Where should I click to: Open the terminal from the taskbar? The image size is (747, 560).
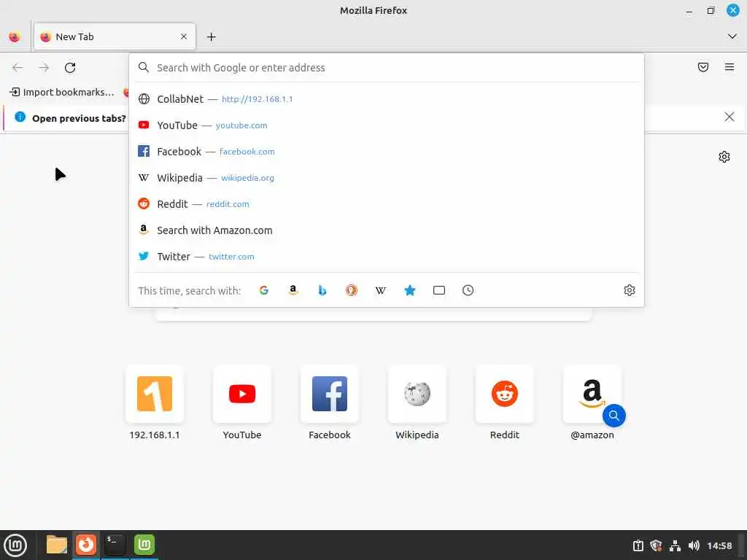click(115, 545)
